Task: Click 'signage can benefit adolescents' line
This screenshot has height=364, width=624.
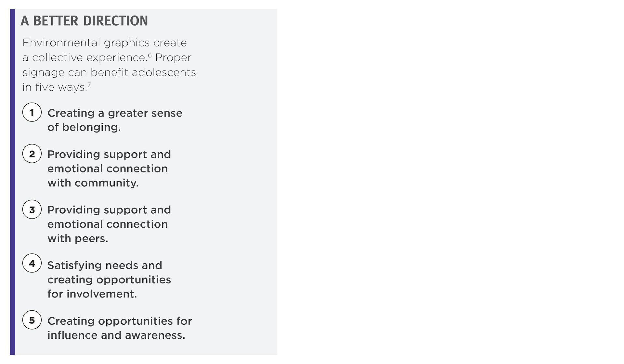Action: pyautogui.click(x=109, y=72)
